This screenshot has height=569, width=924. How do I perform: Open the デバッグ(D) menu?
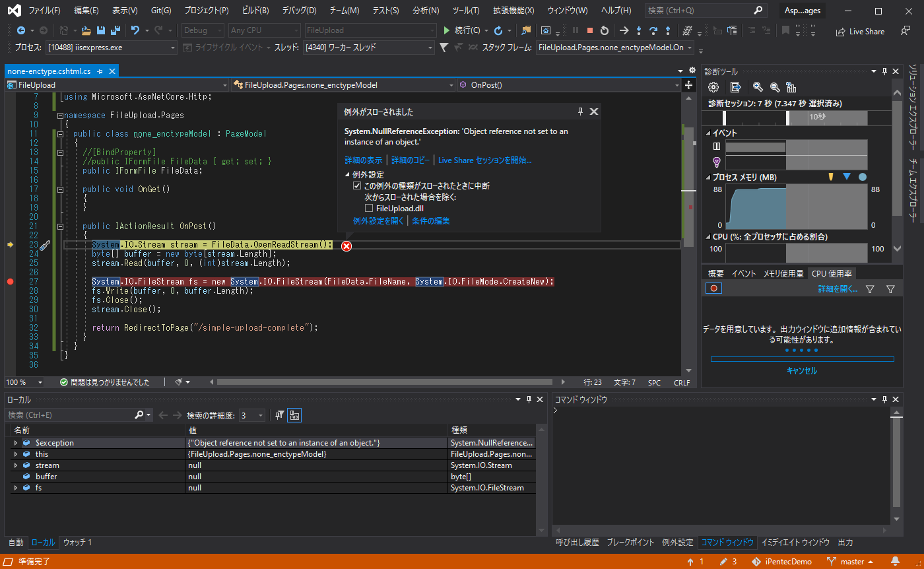(x=299, y=11)
